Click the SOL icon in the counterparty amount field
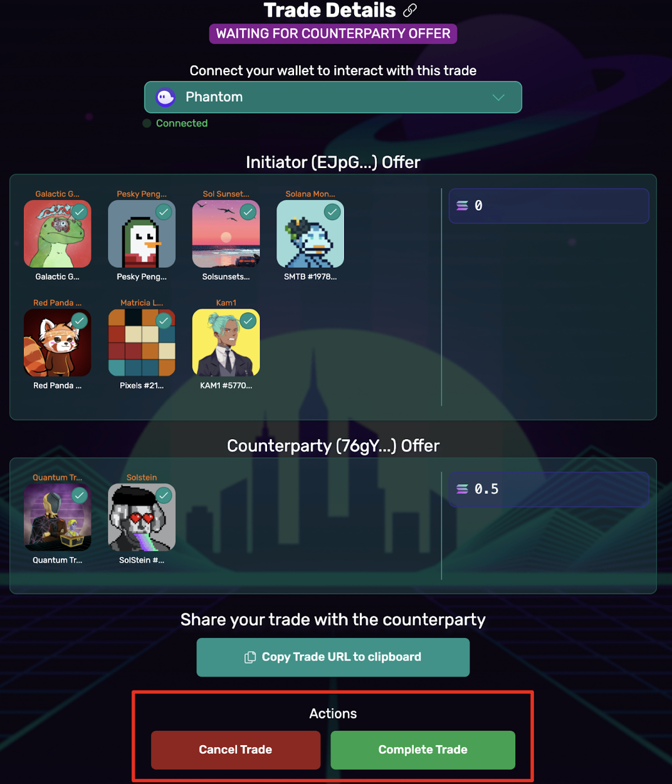Image resolution: width=672 pixels, height=784 pixels. (x=462, y=489)
